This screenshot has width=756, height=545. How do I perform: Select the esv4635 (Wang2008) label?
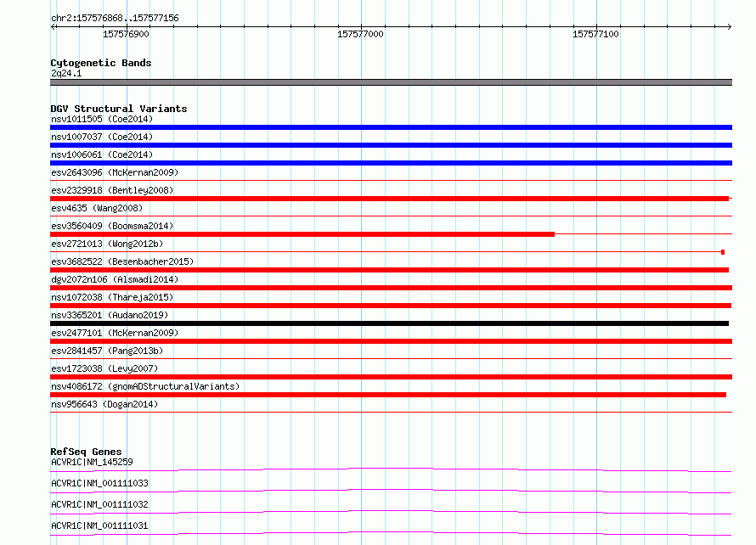97,208
